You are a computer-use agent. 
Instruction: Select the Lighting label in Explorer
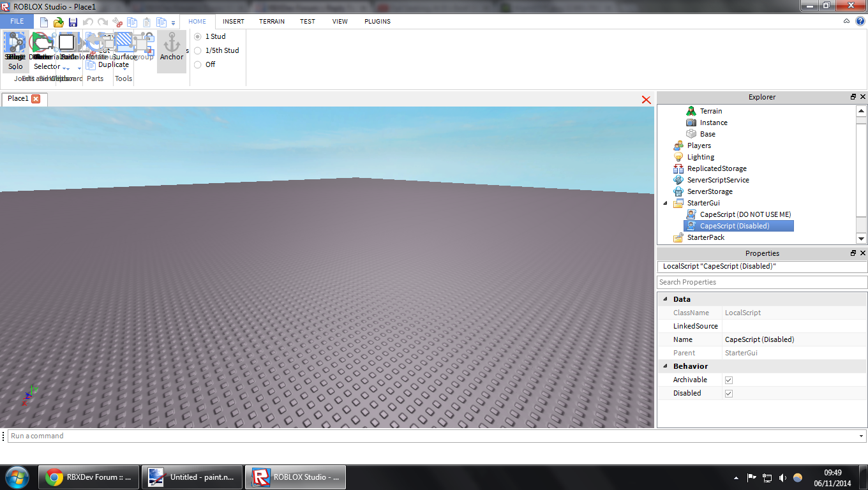701,157
